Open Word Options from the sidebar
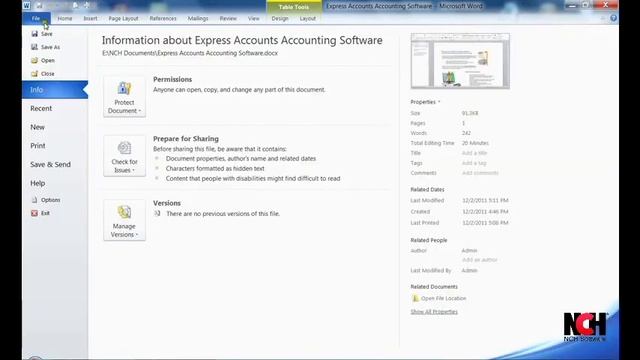The image size is (640, 360). (50, 200)
